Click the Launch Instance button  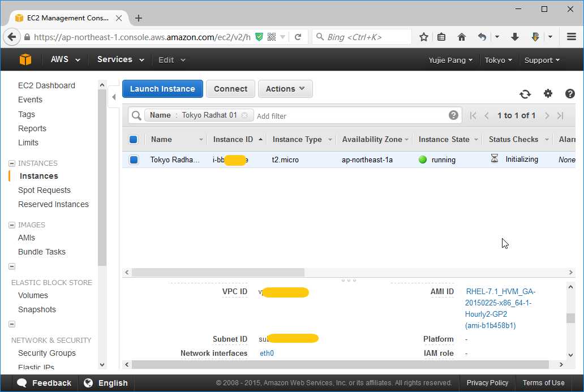pyautogui.click(x=162, y=89)
